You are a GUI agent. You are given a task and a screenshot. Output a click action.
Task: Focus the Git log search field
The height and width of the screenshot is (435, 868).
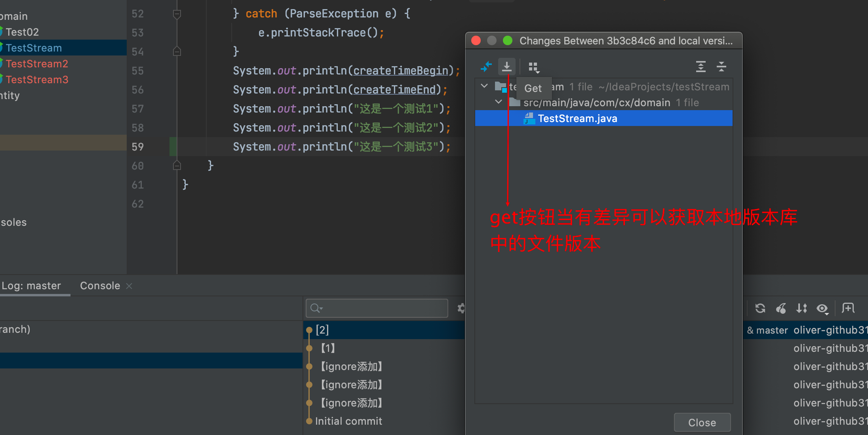[x=377, y=308]
